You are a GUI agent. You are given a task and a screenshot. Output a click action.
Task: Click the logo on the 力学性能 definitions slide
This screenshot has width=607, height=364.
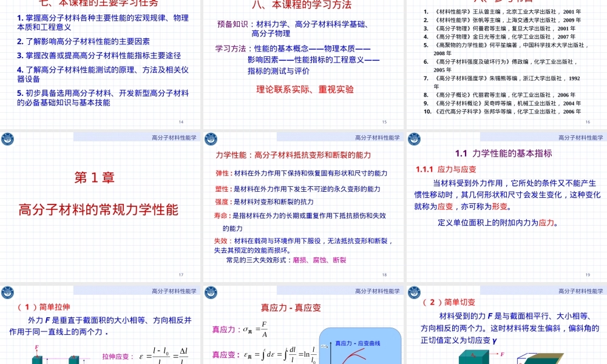(x=211, y=139)
